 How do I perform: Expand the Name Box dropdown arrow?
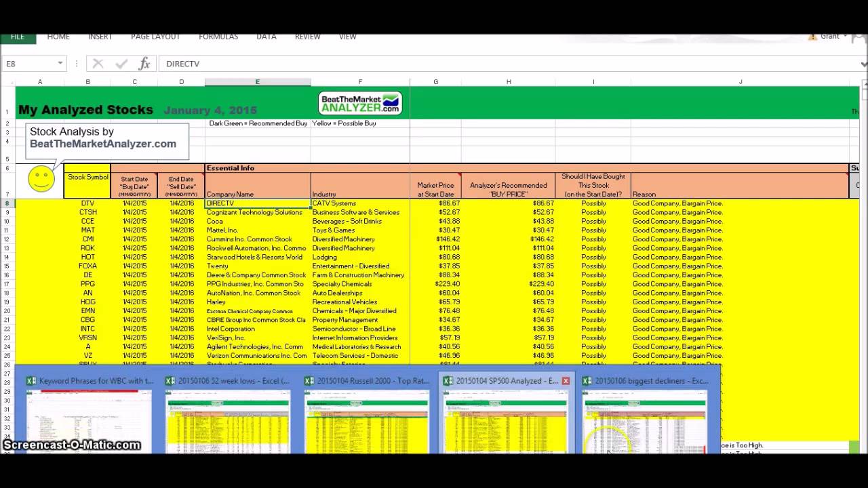click(x=60, y=64)
